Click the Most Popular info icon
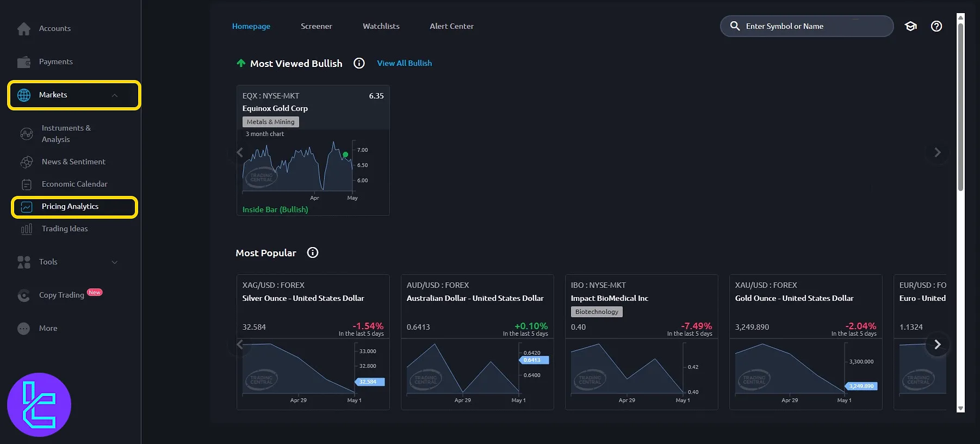The width and height of the screenshot is (980, 444). 313,252
